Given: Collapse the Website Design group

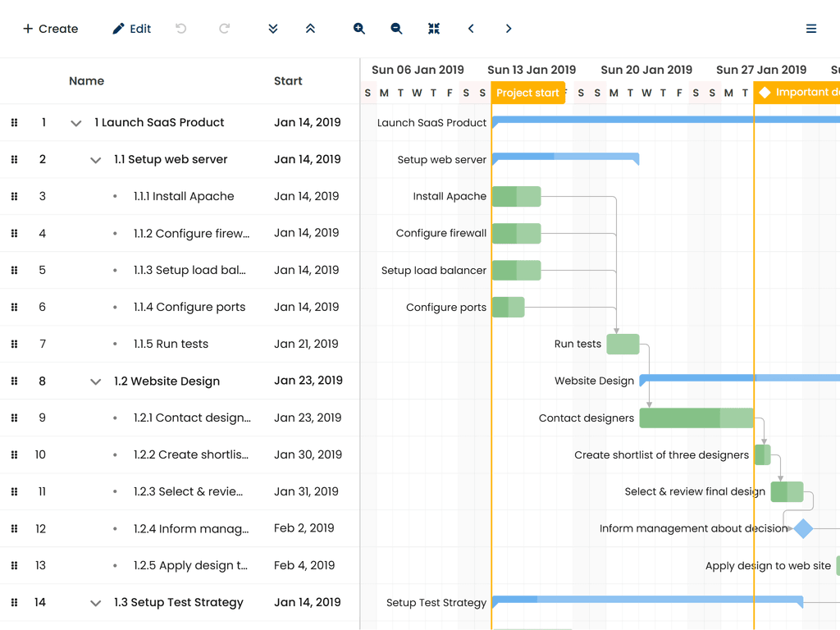Looking at the screenshot, I should coord(96,381).
